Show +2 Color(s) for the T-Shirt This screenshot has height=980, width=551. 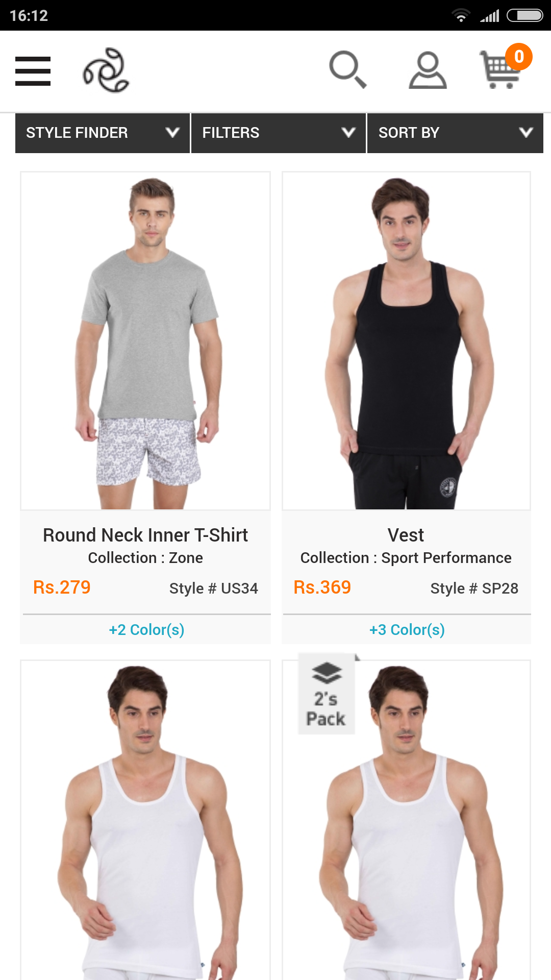146,630
